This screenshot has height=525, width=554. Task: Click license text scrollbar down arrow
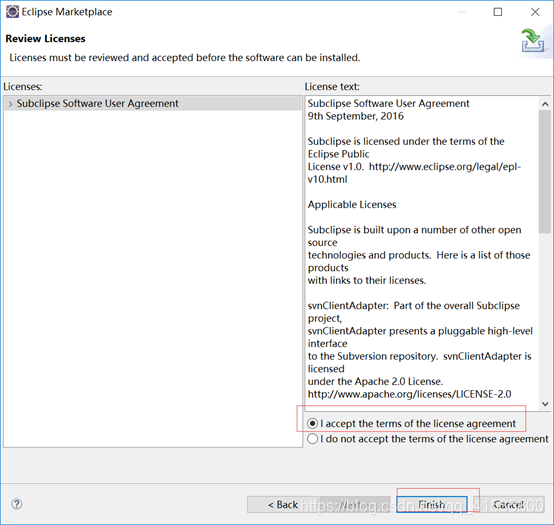coord(545,404)
